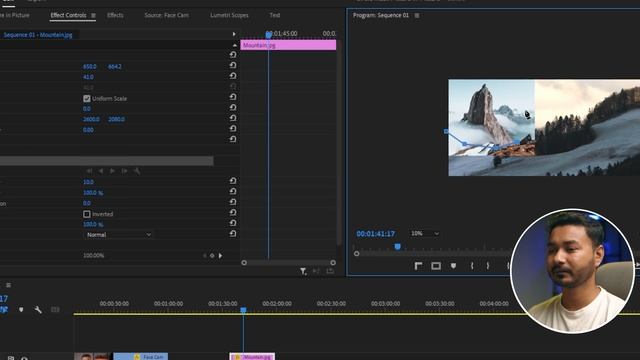Click the filter properties funnel icon
Viewport: 640px width, 360px height.
coord(303,271)
